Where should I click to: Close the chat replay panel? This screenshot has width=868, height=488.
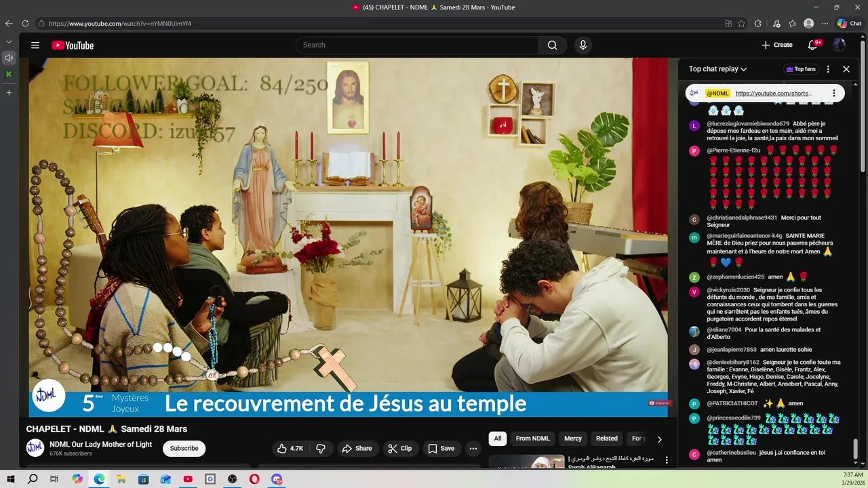tap(846, 69)
